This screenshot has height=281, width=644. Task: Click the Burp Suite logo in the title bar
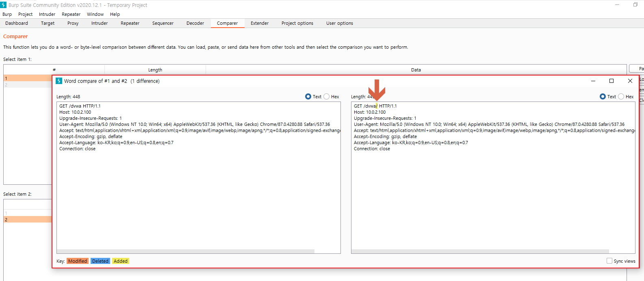tap(3, 5)
